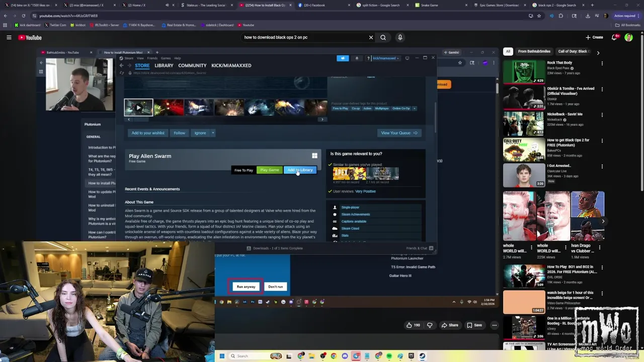Like the video with thumbs up
This screenshot has width=644, height=362.
[413, 325]
